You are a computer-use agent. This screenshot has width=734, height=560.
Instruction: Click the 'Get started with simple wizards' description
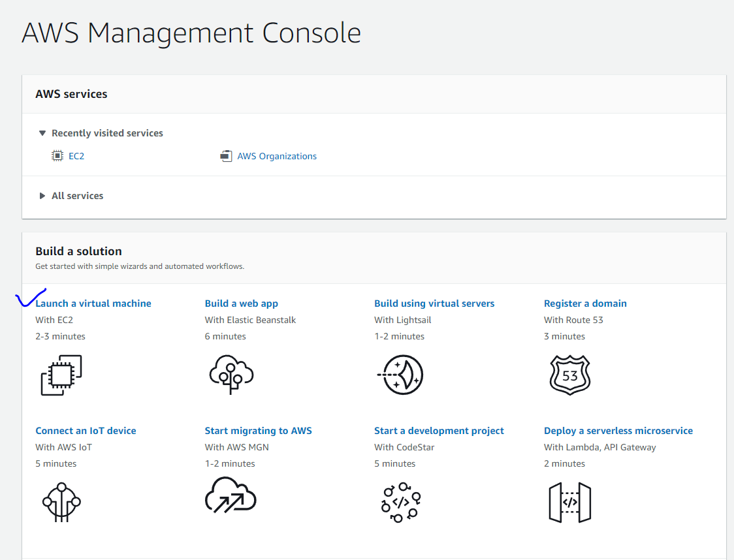(140, 266)
